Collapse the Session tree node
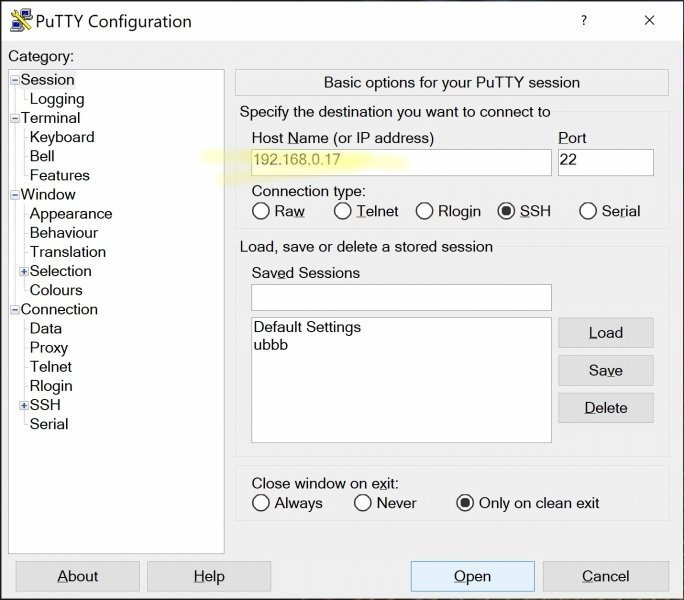Screen dimensions: 684x600 [15, 80]
